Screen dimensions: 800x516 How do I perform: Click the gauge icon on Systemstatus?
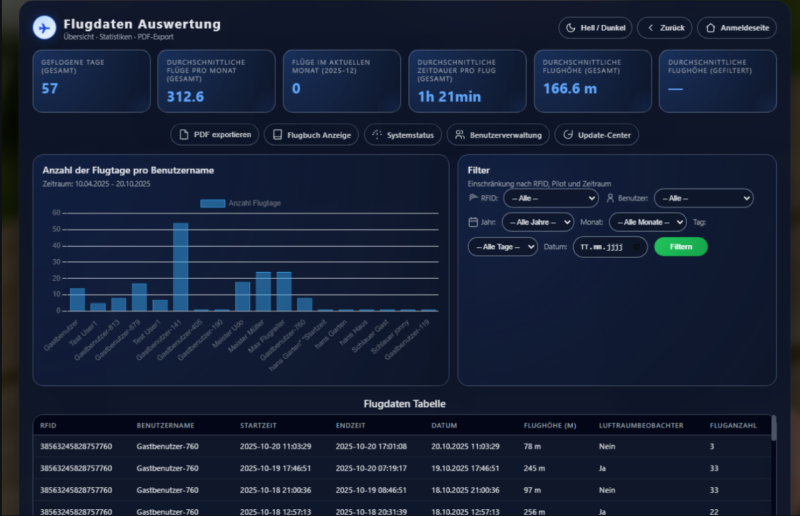(x=376, y=135)
